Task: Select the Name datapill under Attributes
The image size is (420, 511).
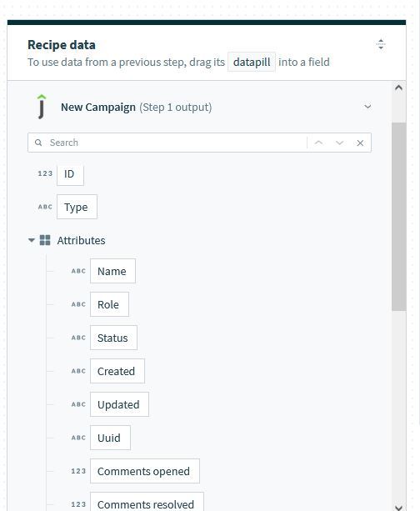Action: pos(112,271)
